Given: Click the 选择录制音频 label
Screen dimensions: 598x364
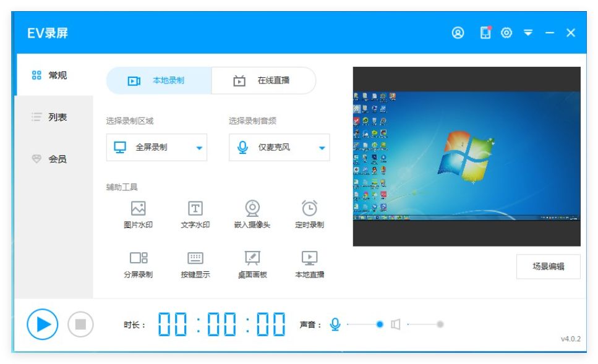Looking at the screenshot, I should pos(252,121).
